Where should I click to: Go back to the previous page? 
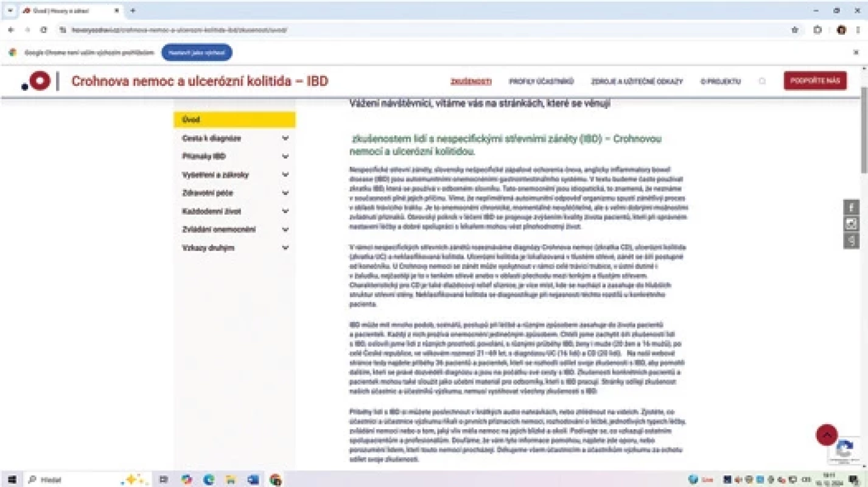click(x=11, y=30)
